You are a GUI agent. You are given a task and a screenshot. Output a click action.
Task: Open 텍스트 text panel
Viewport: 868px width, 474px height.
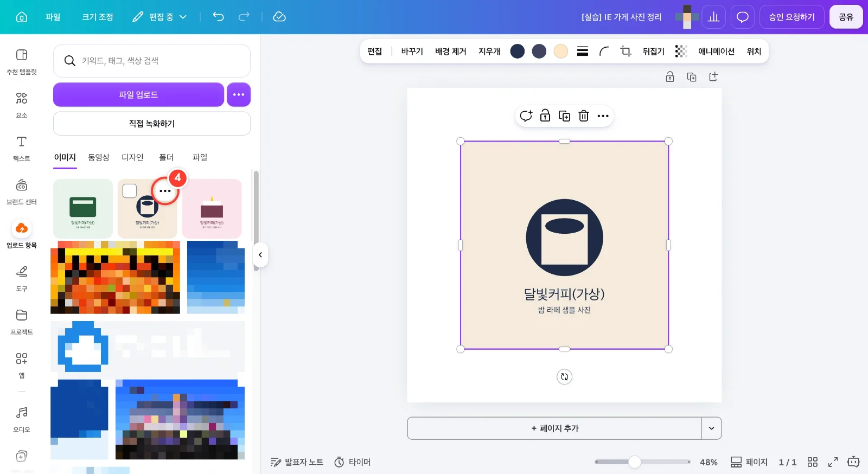22,149
